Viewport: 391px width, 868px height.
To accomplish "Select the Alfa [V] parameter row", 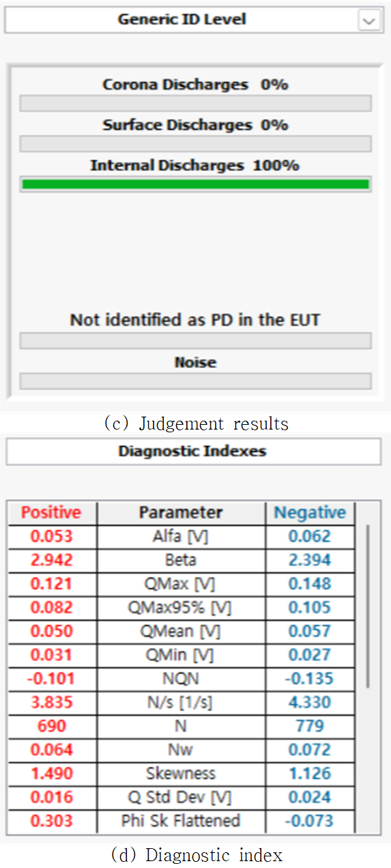I will pos(182,537).
